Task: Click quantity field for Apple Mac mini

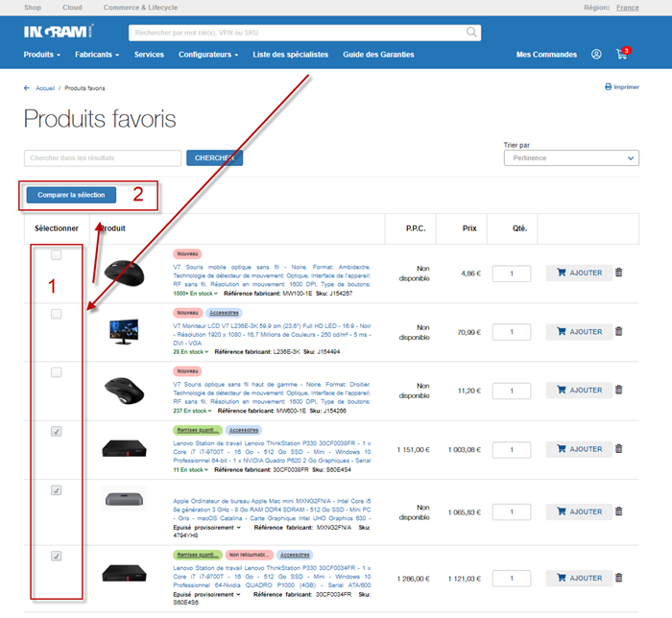Action: coord(512,512)
